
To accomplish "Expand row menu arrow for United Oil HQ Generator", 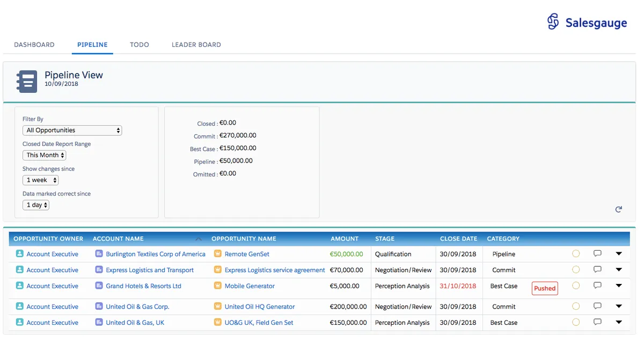I will [x=619, y=306].
